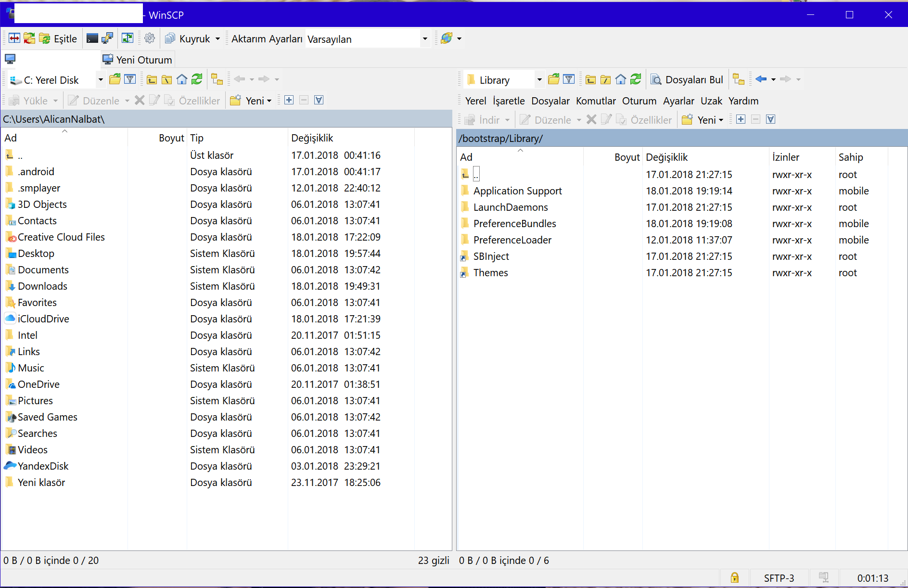Image resolution: width=908 pixels, height=588 pixels.
Task: Open Varsayılan transfer settings combo box
Action: point(368,38)
